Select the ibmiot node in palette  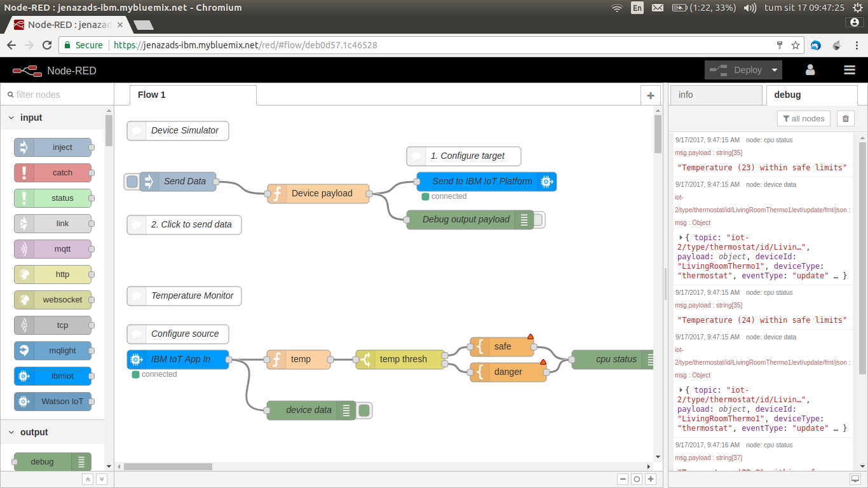click(x=53, y=376)
